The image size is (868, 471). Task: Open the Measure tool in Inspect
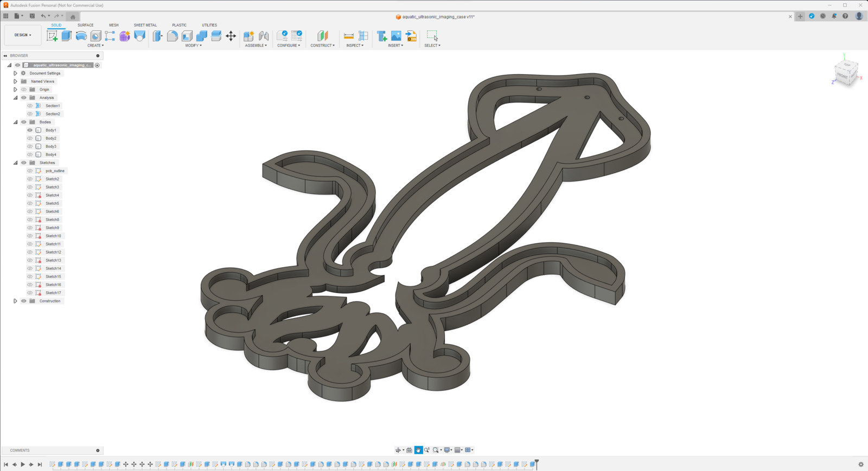click(x=349, y=36)
